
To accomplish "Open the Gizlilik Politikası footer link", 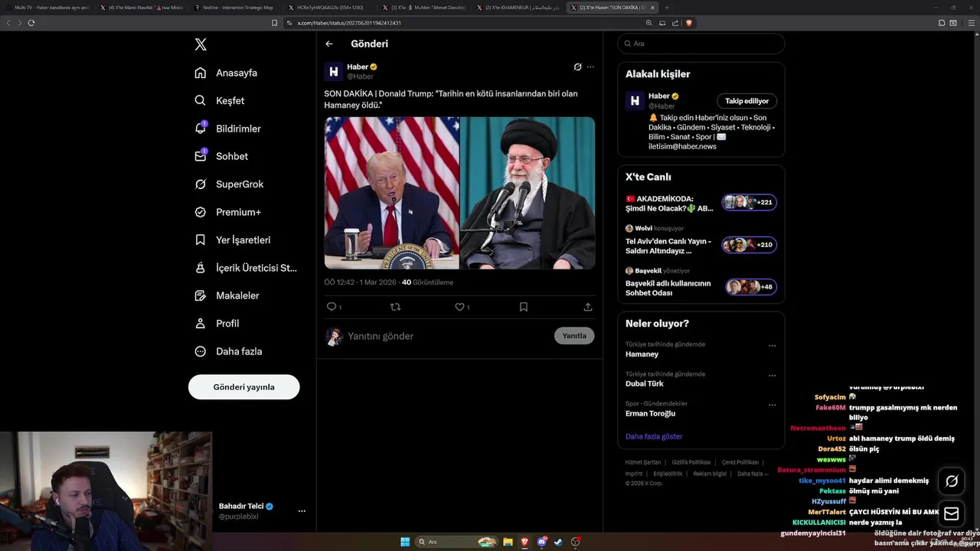I will 691,462.
